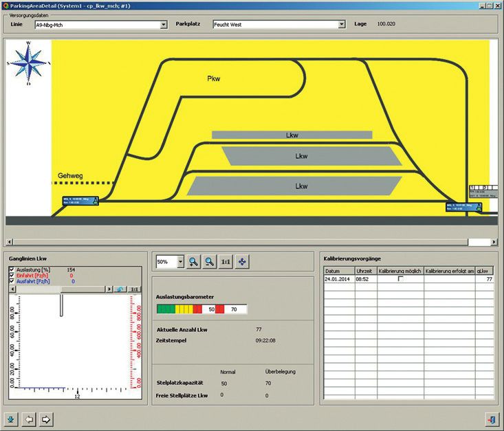Expand the Parkplatz dropdown list
Image resolution: width=504 pixels, height=431 pixels.
(342, 25)
